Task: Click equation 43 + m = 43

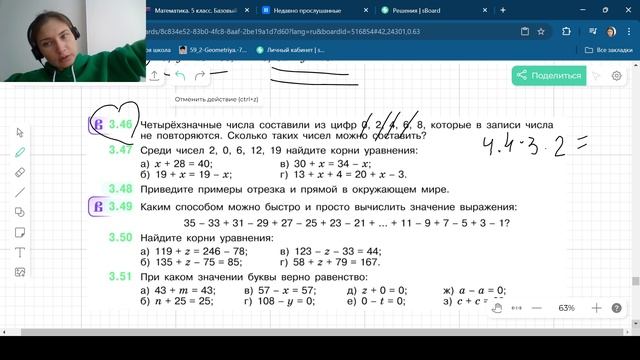Action: pyautogui.click(x=185, y=290)
